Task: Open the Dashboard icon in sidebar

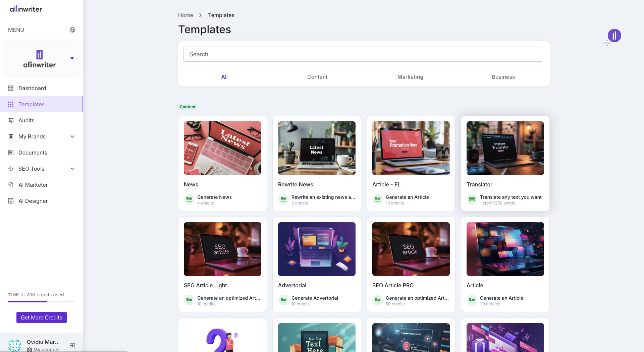Action: [11, 88]
